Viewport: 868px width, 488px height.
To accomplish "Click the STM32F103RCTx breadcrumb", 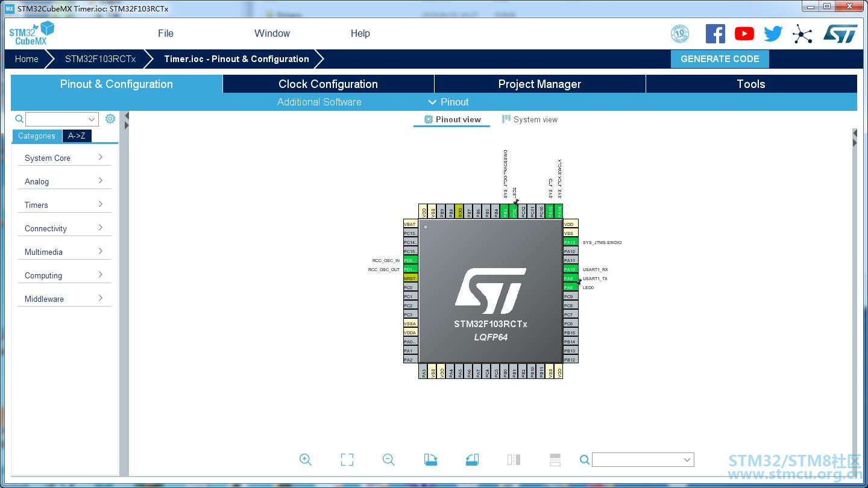I will 101,59.
